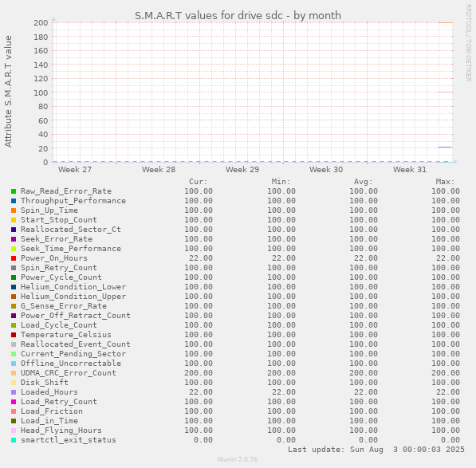476x468 pixels.
Task: Click the Munin 2.0.76 footer text
Action: pos(238,459)
